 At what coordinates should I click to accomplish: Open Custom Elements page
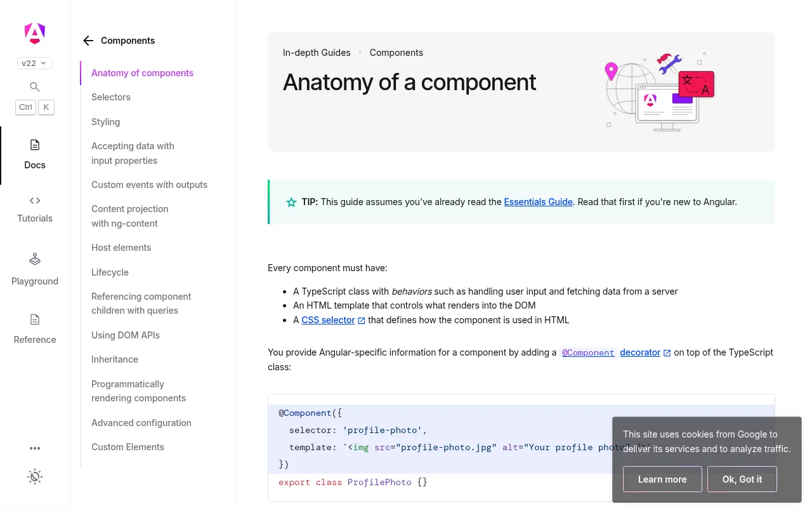(128, 447)
